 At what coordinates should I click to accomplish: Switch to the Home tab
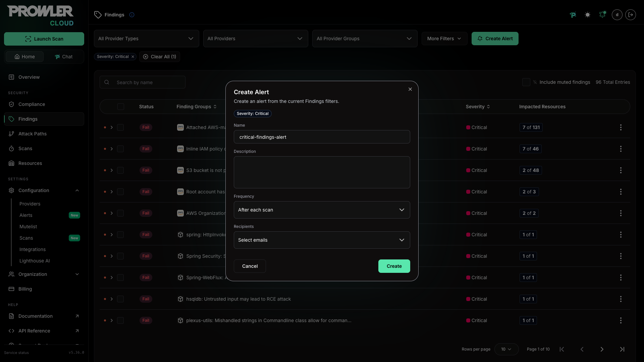click(x=25, y=57)
